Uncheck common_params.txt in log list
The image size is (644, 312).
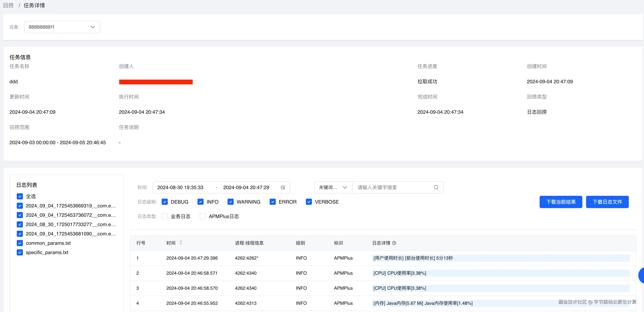[20, 243]
